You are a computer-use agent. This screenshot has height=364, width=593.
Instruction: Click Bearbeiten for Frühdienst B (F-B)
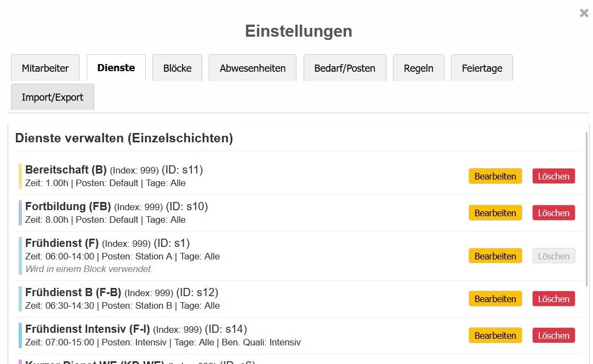[495, 299]
